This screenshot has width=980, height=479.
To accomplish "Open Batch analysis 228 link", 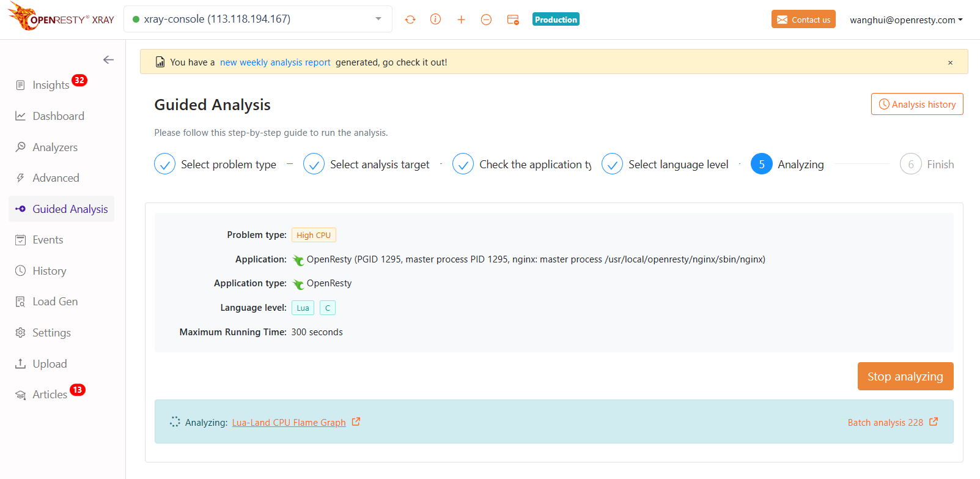I will coord(885,422).
